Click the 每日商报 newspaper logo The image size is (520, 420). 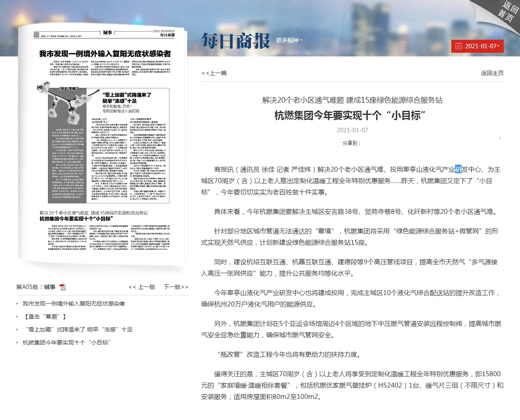click(x=236, y=41)
